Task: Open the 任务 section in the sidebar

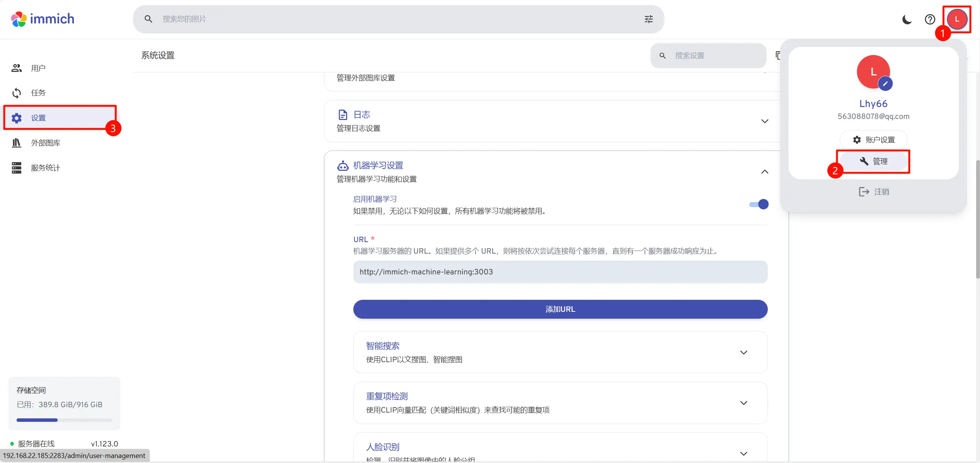Action: point(38,92)
